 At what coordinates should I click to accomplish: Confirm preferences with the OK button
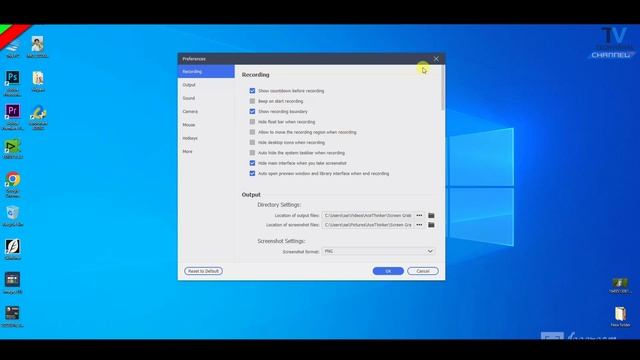(x=388, y=271)
